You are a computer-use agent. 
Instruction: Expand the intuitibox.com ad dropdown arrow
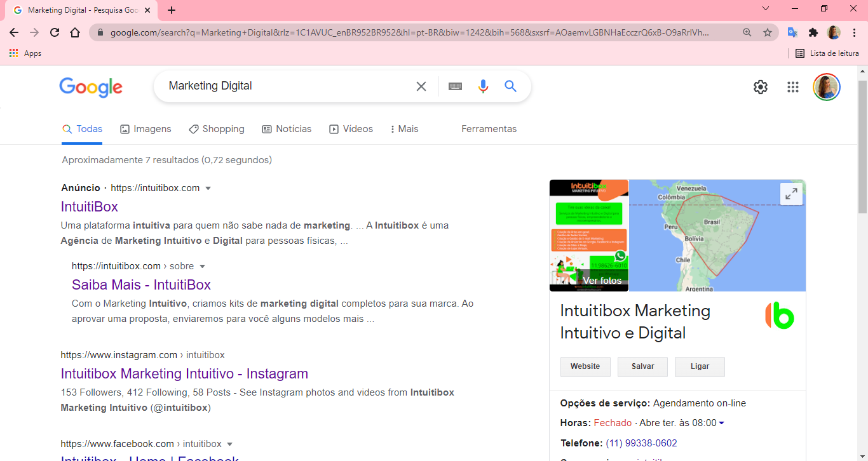tap(208, 189)
